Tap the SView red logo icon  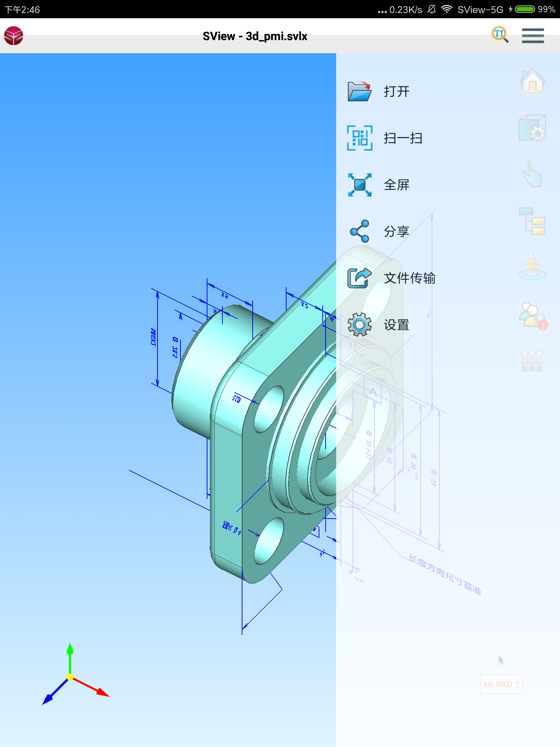point(14,36)
